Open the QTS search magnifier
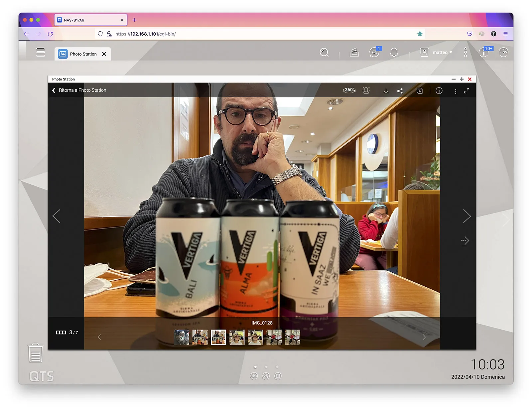 (324, 52)
